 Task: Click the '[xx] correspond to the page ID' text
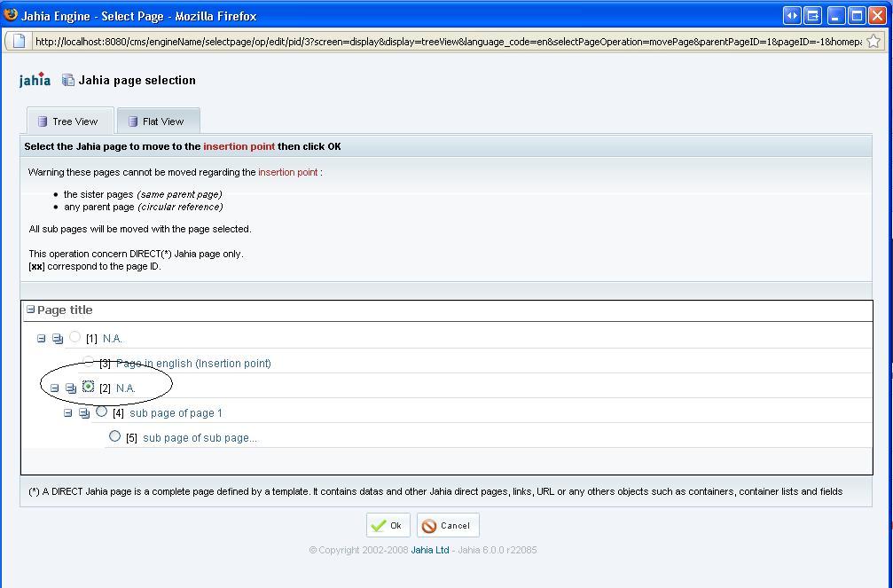tap(95, 266)
